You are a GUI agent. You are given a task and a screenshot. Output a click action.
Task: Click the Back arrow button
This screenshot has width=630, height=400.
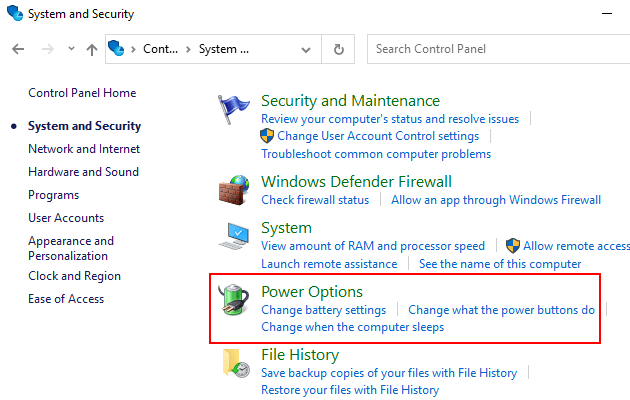tap(18, 49)
